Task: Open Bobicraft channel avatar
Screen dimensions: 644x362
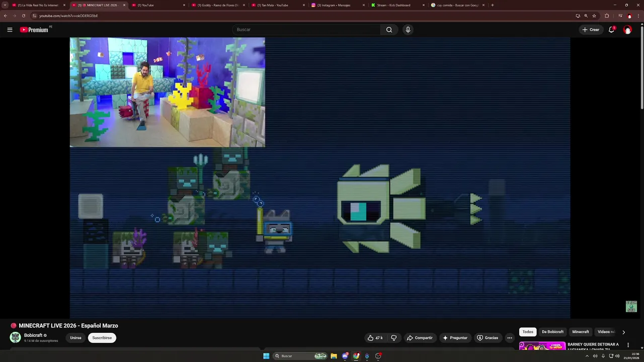Action: pyautogui.click(x=16, y=337)
